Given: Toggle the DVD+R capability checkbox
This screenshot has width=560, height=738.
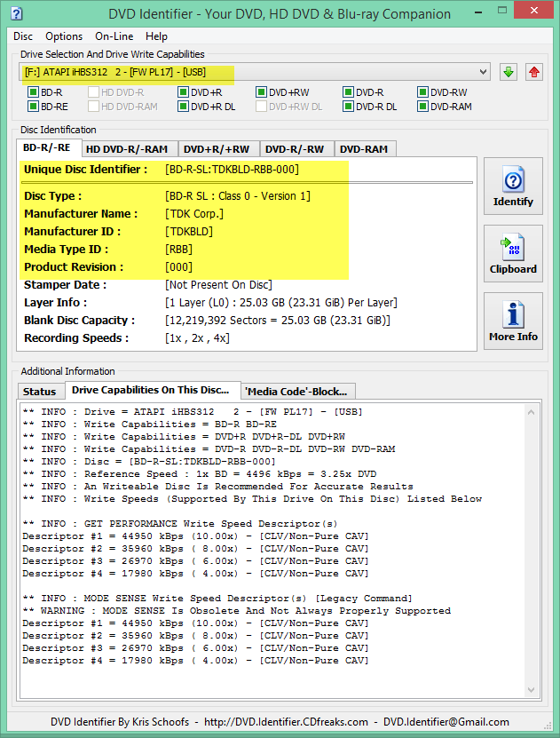Looking at the screenshot, I should (x=183, y=92).
